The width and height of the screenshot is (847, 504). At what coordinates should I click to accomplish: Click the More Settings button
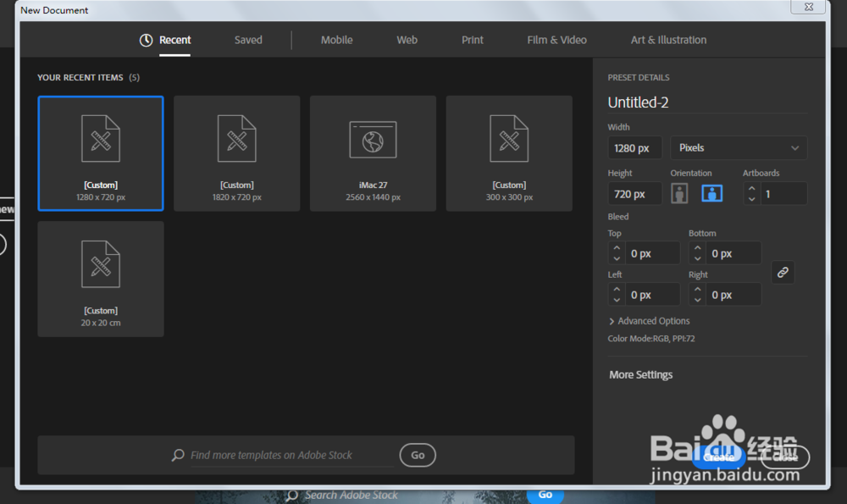coord(640,375)
